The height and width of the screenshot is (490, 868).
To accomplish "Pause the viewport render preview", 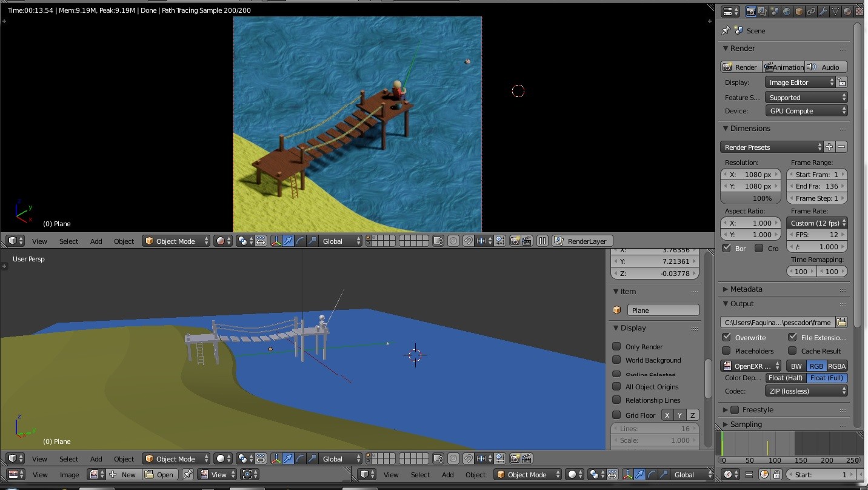I will pyautogui.click(x=542, y=241).
